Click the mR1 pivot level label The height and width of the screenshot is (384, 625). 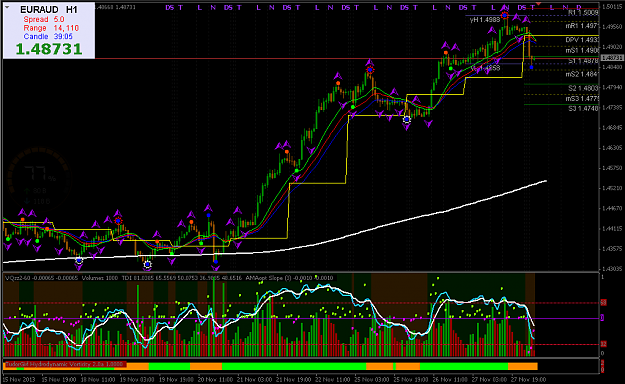click(x=582, y=26)
